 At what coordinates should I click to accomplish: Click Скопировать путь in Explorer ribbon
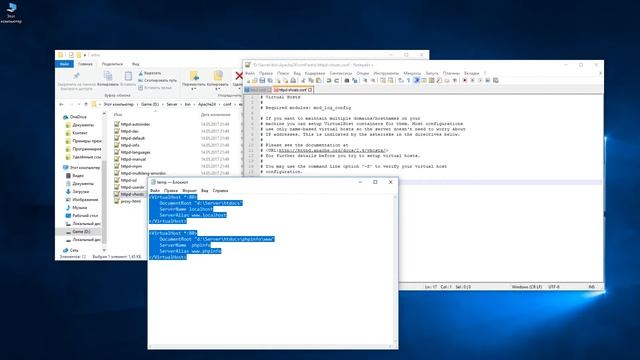click(157, 80)
